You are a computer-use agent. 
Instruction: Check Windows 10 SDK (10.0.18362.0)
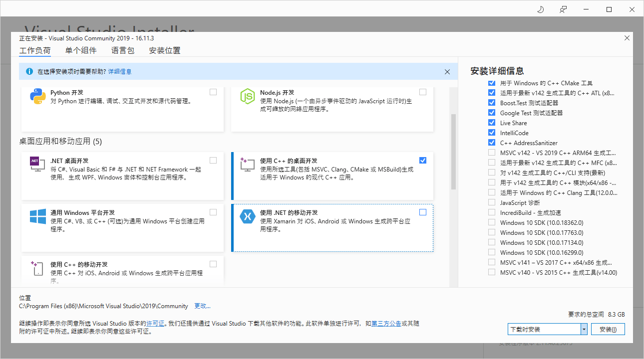pyautogui.click(x=492, y=222)
